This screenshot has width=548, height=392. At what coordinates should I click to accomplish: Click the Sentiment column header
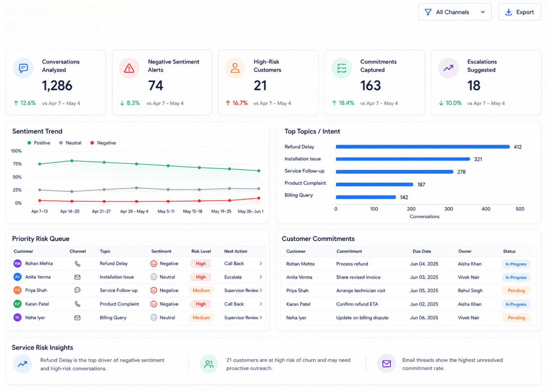tap(161, 251)
